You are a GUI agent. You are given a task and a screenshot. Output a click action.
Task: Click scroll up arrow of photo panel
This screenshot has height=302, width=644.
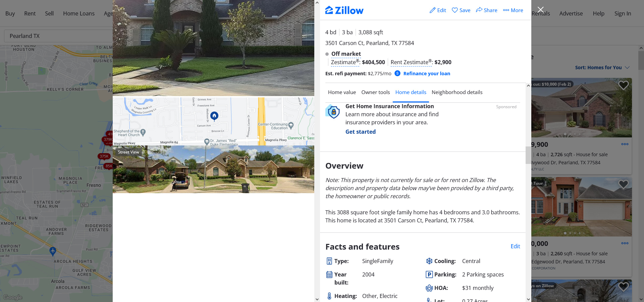tap(317, 3)
